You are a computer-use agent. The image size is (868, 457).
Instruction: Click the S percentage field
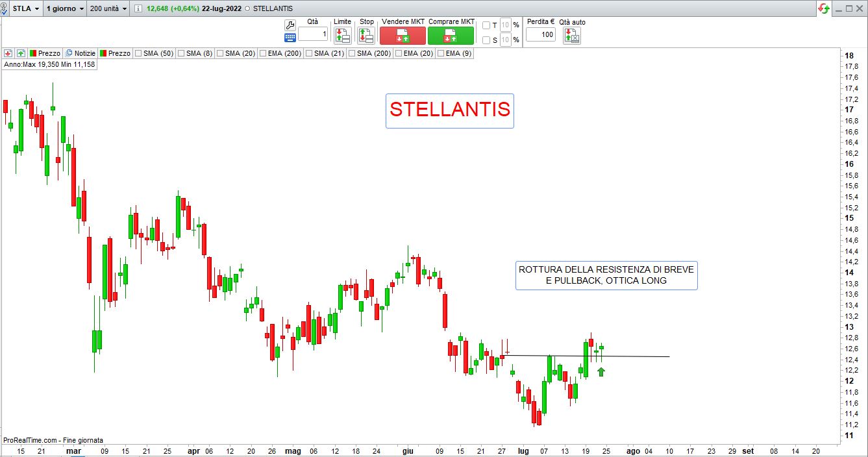506,40
